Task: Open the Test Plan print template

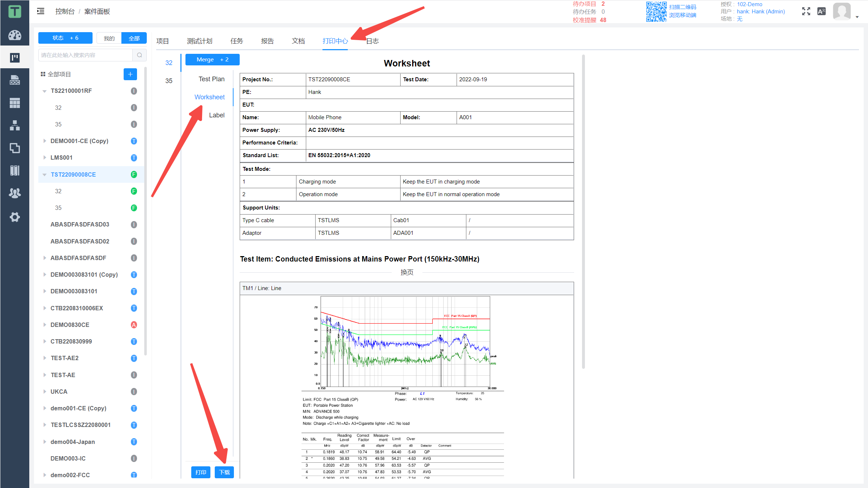Action: pos(211,79)
